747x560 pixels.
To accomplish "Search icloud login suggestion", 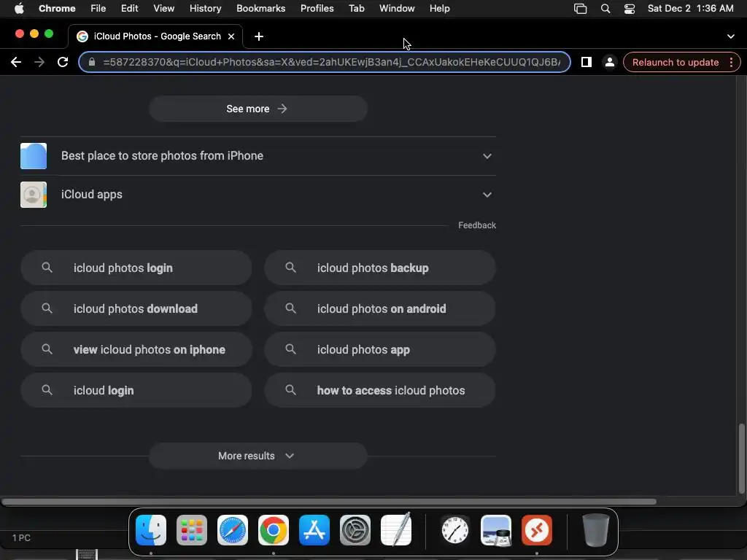I will click(x=136, y=390).
